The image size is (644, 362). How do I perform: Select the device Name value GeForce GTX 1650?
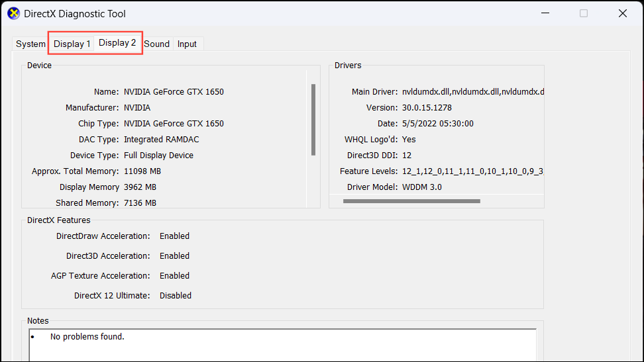point(174,92)
